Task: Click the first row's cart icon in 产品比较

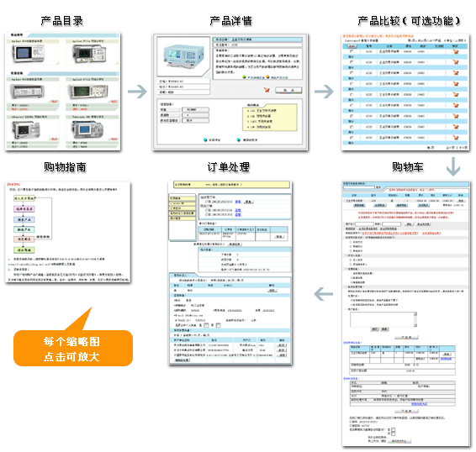Action: 455,51
